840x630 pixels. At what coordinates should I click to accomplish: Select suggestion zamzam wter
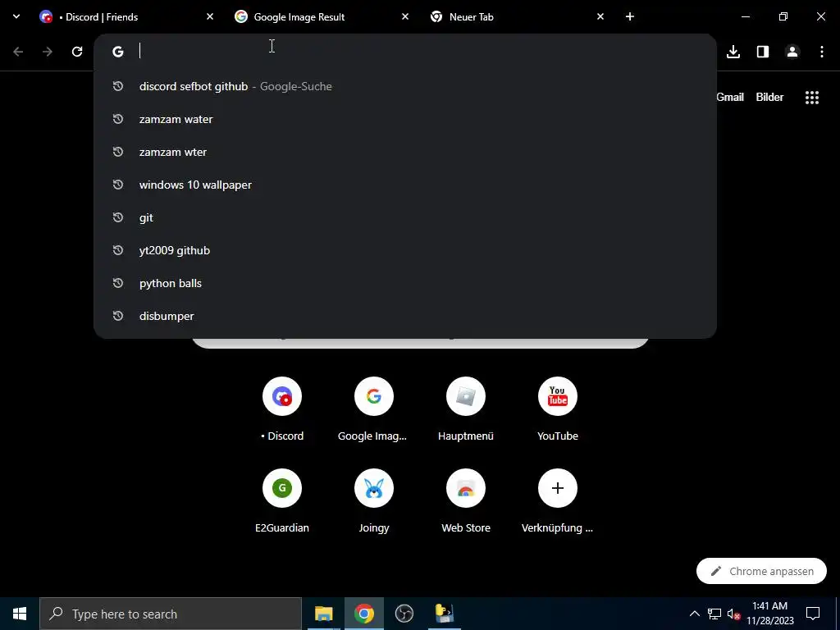click(x=405, y=152)
